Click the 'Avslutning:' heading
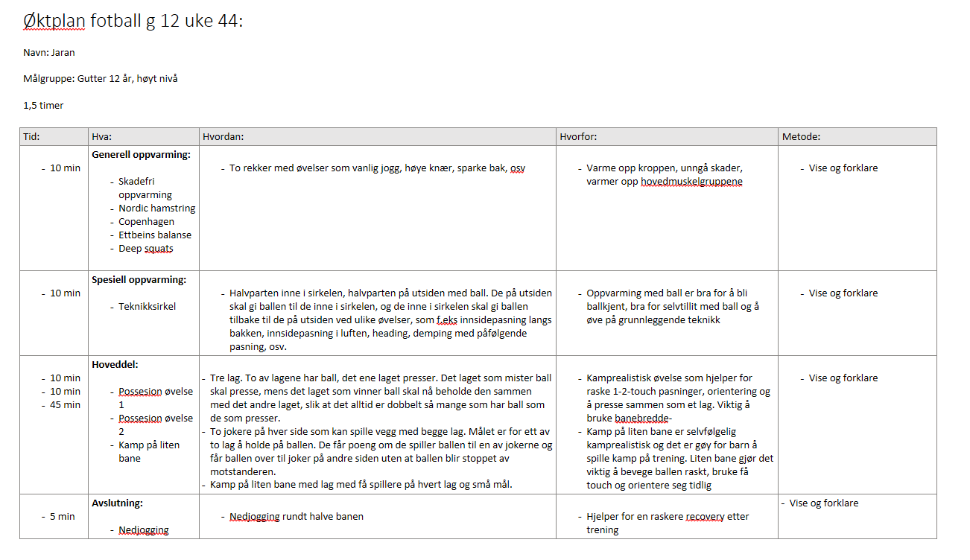The image size is (970, 560). 118,503
